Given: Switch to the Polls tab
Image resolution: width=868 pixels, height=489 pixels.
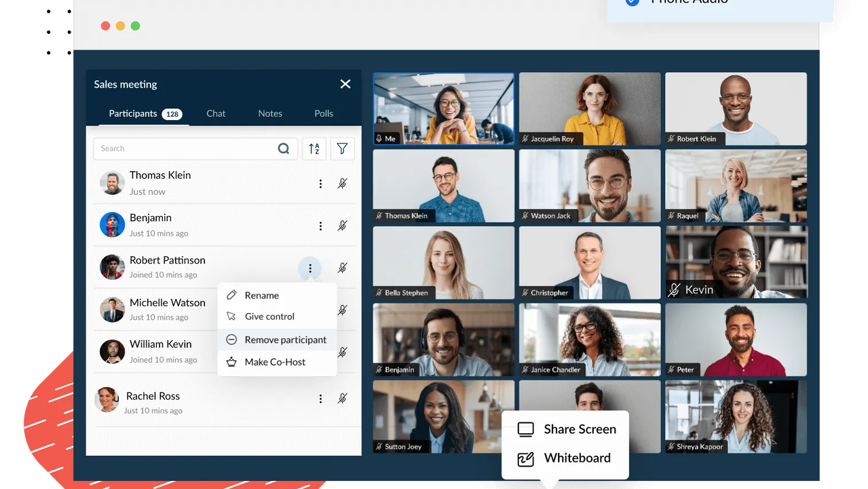Looking at the screenshot, I should [x=324, y=113].
